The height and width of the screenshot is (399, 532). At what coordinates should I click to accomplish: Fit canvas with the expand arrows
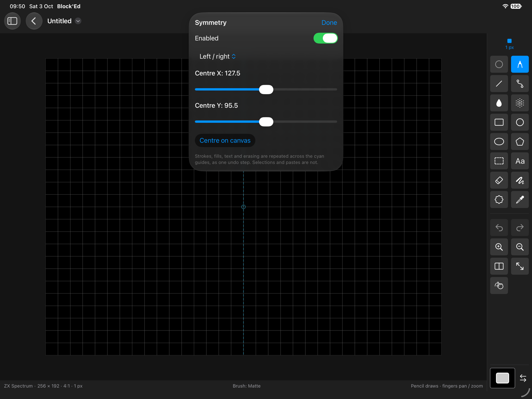tap(520, 266)
